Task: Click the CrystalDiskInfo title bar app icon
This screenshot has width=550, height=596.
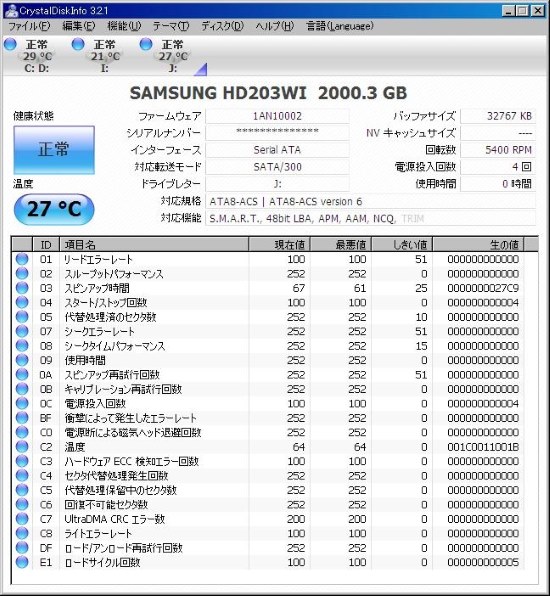Action: click(11, 10)
